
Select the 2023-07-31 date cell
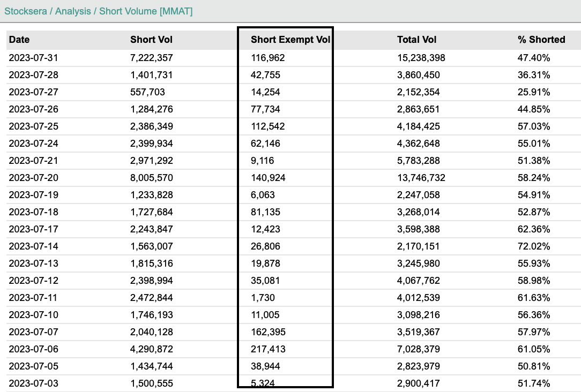pos(32,58)
